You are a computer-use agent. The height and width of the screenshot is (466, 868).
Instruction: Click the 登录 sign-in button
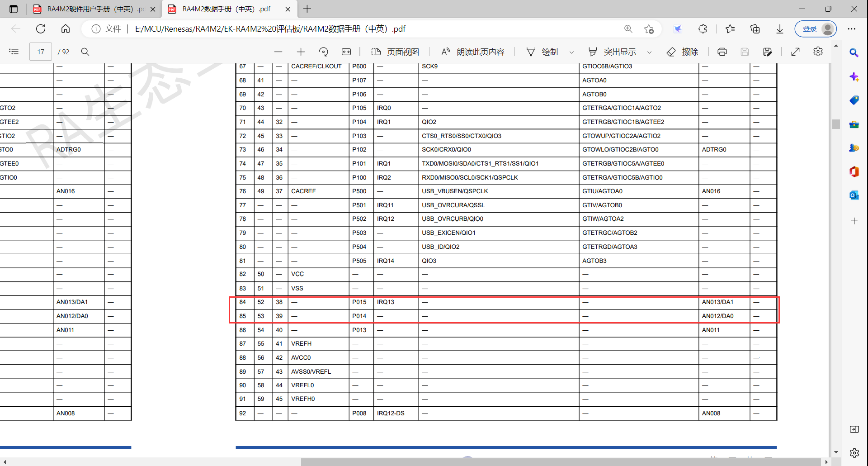click(816, 29)
